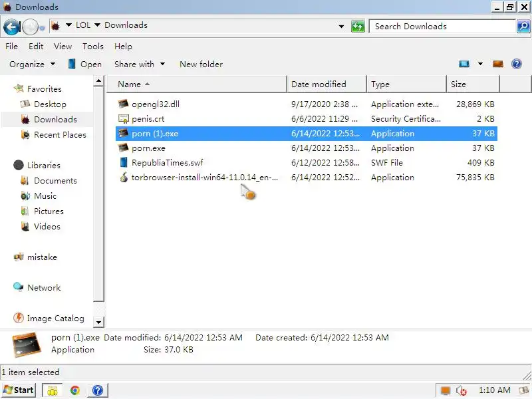Open view options dropdown arrow
532x399 pixels.
click(x=480, y=64)
